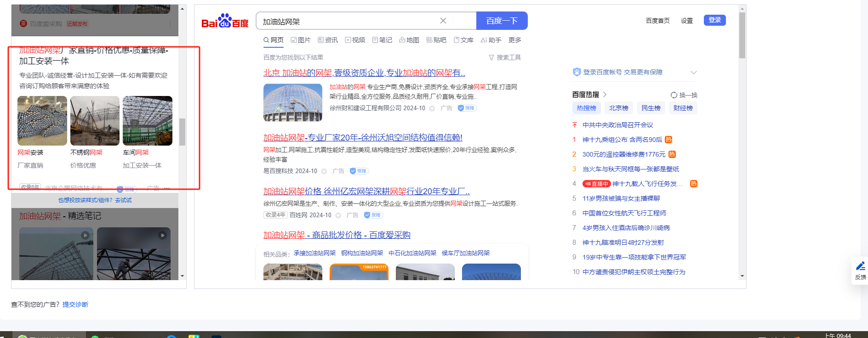
Task: Open the 反馈 feedback pen icon
Action: pos(860,266)
